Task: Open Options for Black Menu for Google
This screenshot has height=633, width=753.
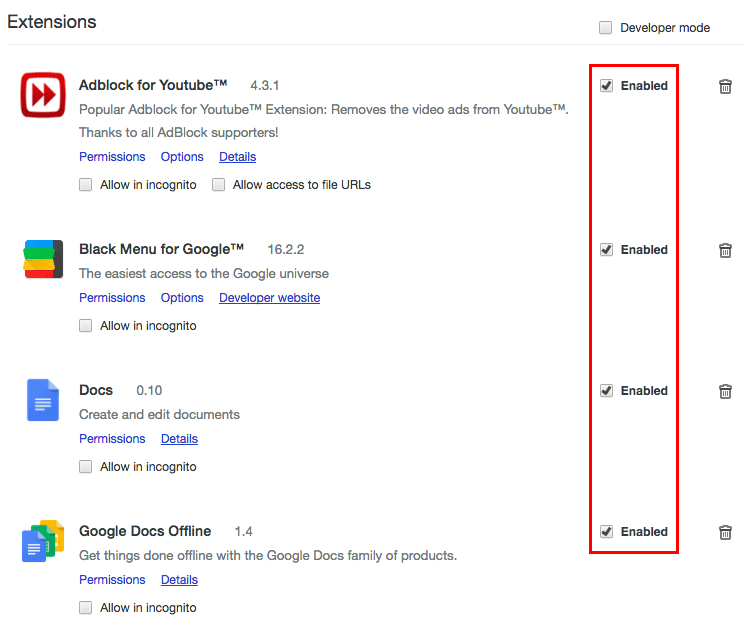Action: (182, 298)
